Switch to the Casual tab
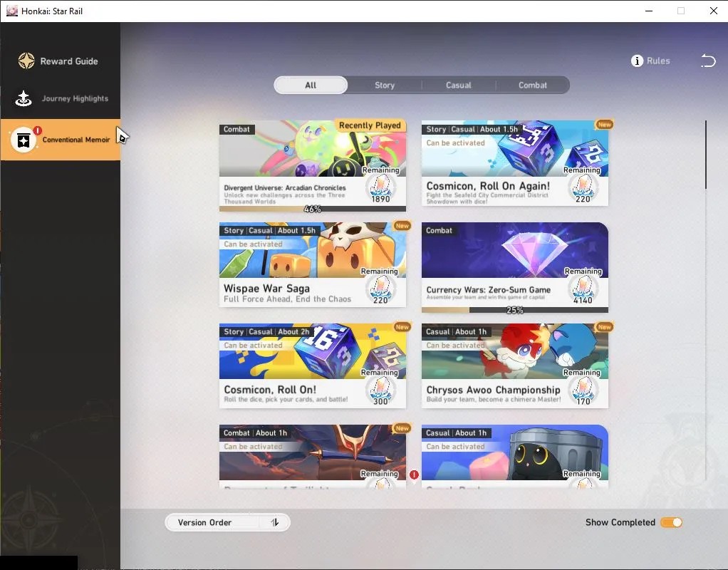The image size is (728, 570). tap(458, 85)
